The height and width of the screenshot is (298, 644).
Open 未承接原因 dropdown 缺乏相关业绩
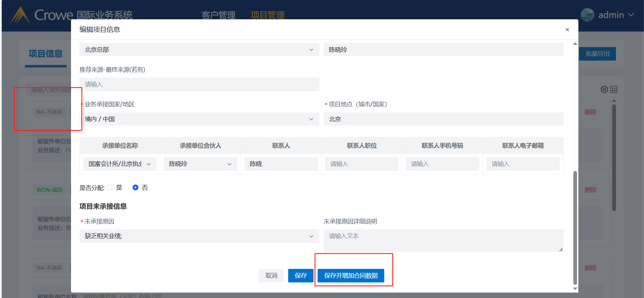(x=199, y=236)
